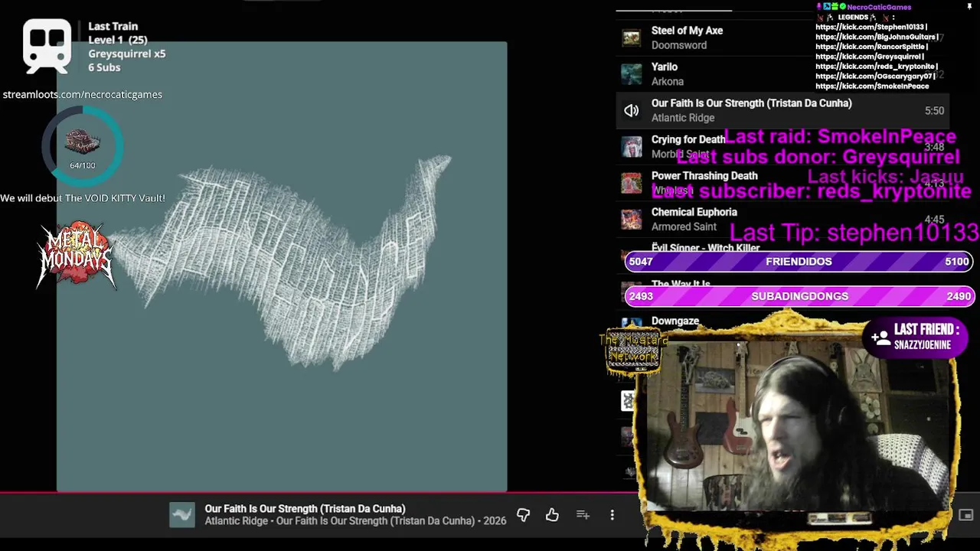This screenshot has height=551, width=980.
Task: Click the Metal Mondays logo
Action: pos(76,256)
